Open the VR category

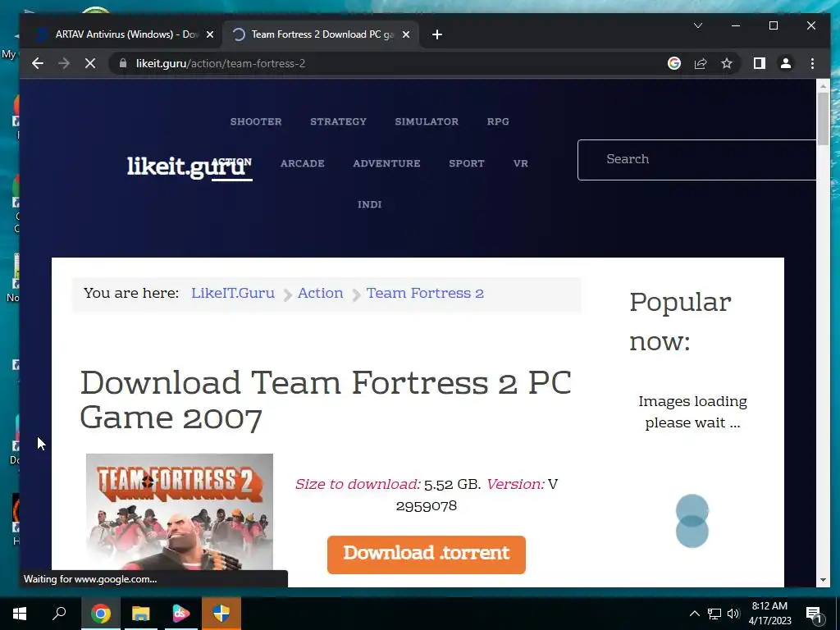521,163
